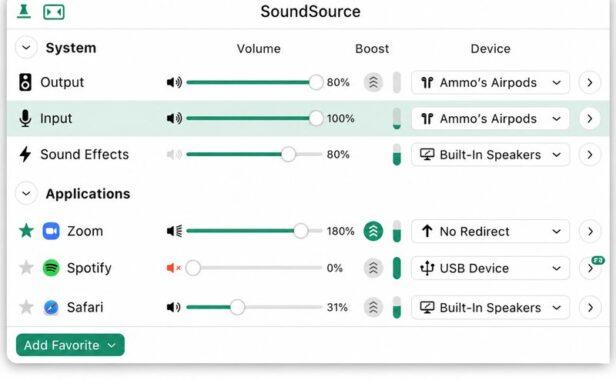This screenshot has height=380, width=616.
Task: Disable Boost for Zoom
Action: point(373,231)
